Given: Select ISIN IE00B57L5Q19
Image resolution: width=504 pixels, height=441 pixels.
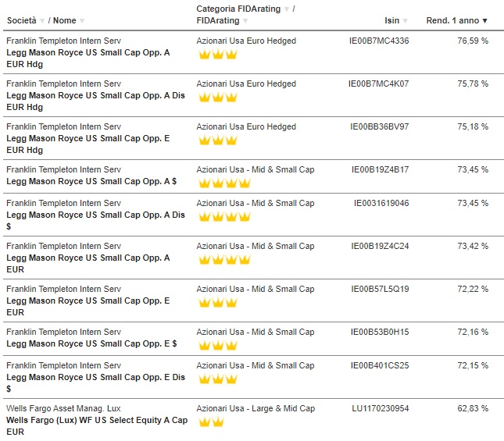Looking at the screenshot, I should pos(380,289).
